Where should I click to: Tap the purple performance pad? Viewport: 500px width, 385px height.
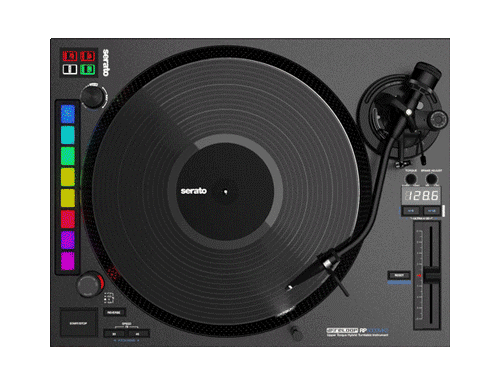[x=68, y=240]
